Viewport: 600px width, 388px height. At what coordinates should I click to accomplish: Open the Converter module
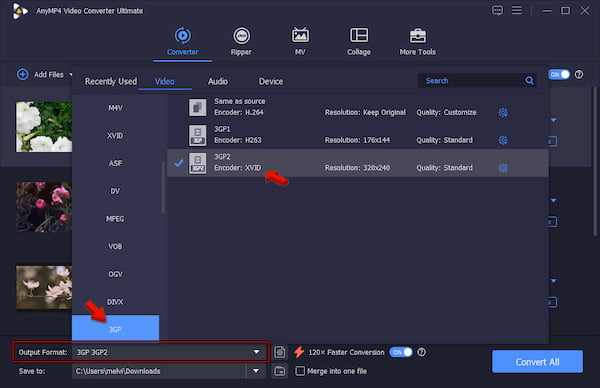183,42
